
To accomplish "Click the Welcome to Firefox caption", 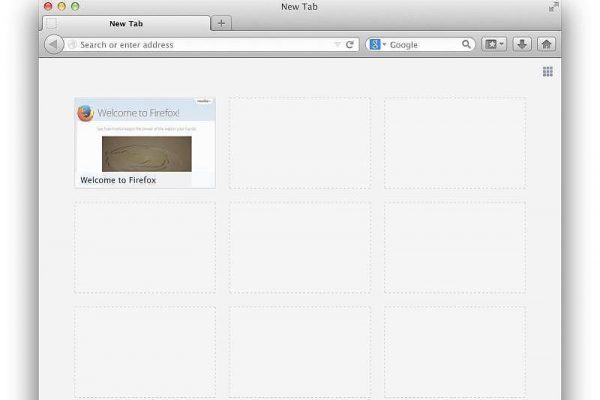I will [x=117, y=180].
